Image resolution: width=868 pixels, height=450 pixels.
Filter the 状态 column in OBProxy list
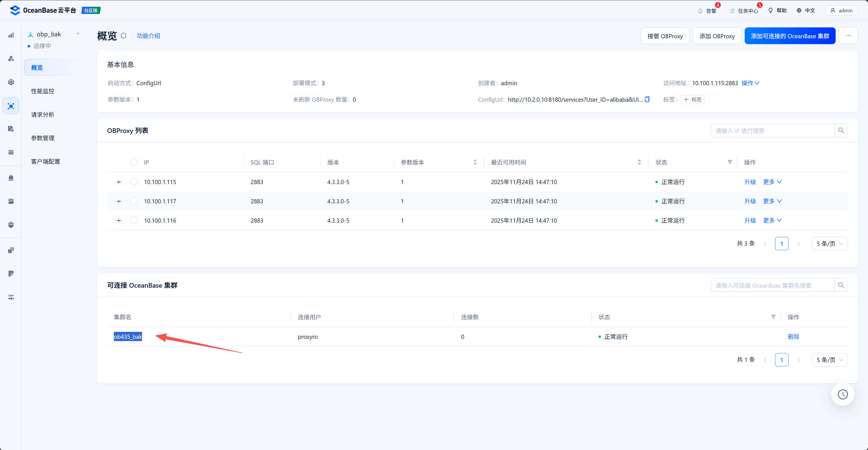[x=730, y=162]
